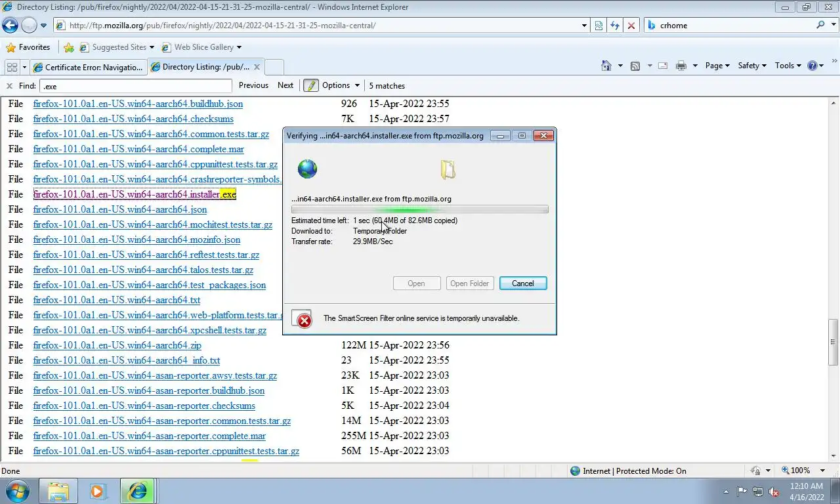Click the search magnifier icon
The width and height of the screenshot is (840, 504).
click(x=820, y=26)
